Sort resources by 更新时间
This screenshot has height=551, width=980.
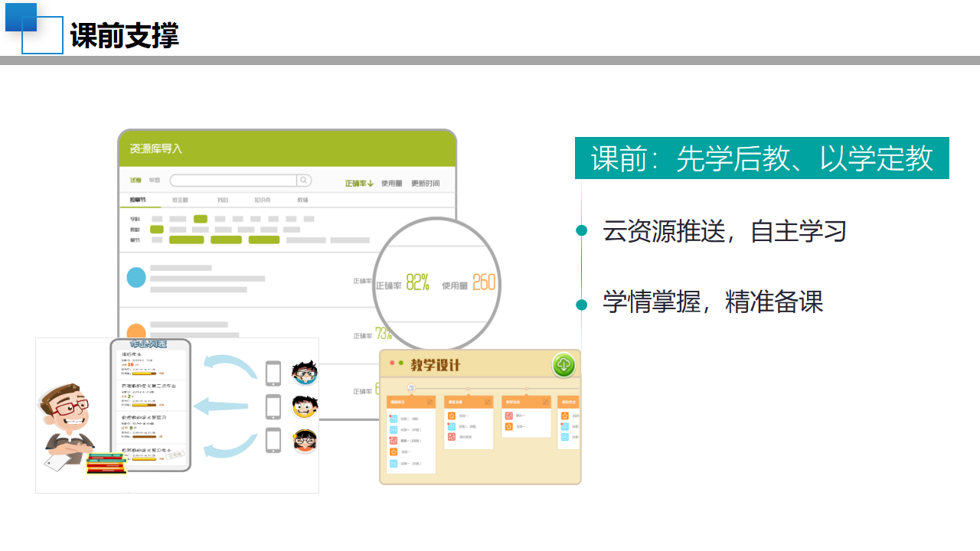point(426,183)
